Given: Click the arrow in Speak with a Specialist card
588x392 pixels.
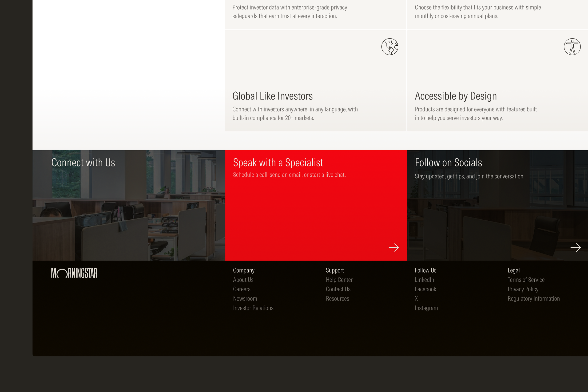Looking at the screenshot, I should coord(393,248).
